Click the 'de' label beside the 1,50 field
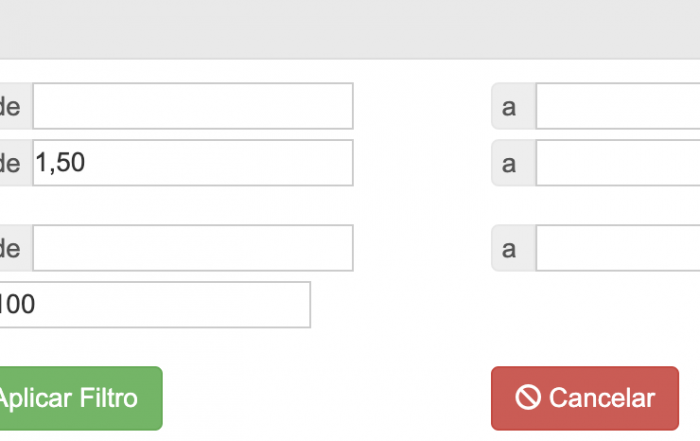 (x=13, y=162)
